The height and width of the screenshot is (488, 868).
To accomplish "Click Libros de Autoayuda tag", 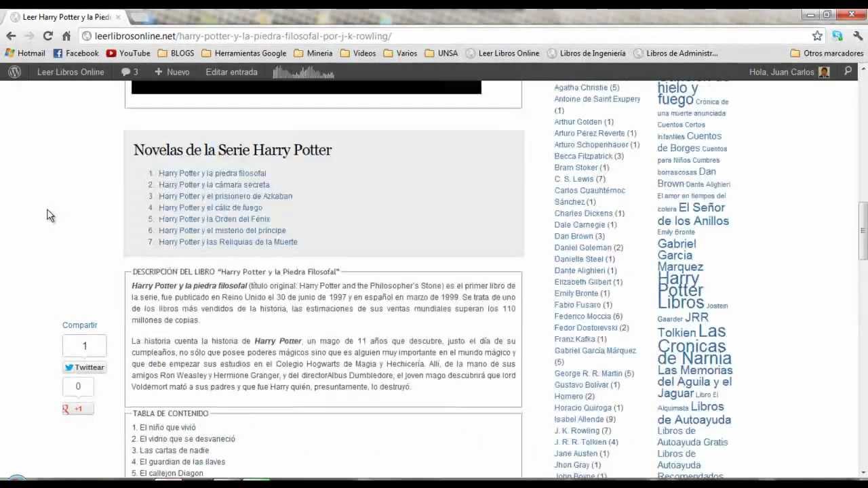I will (694, 413).
